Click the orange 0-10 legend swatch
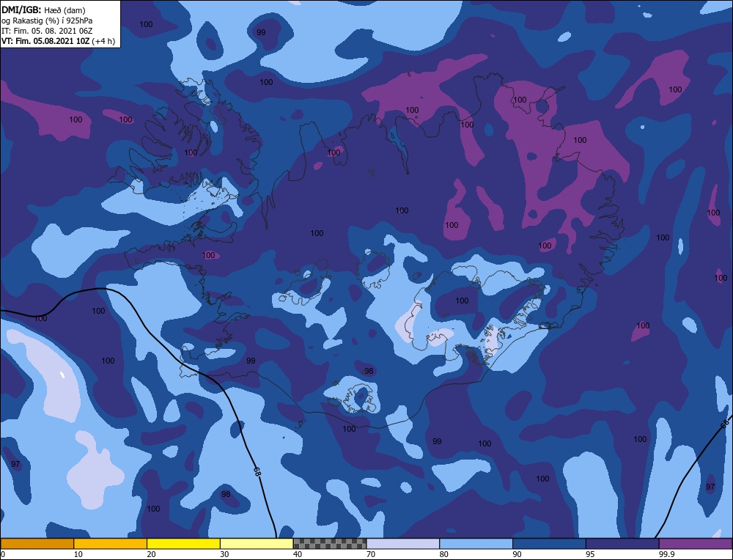 coord(37,544)
